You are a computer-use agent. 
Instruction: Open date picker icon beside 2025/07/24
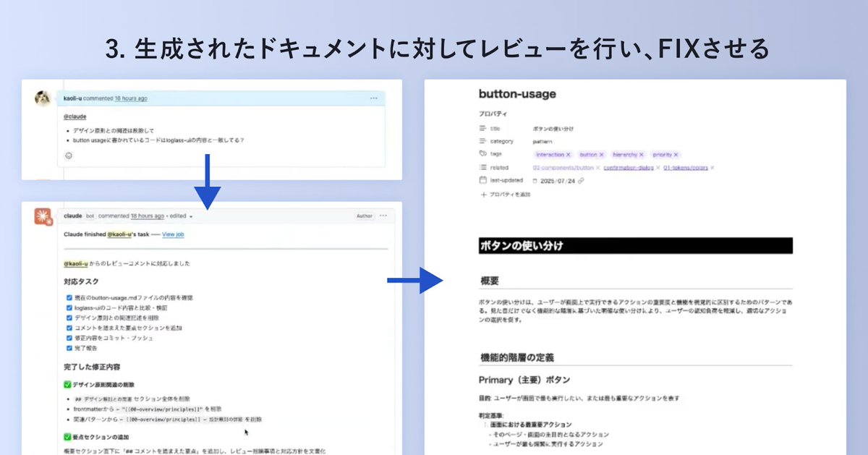pyautogui.click(x=535, y=181)
